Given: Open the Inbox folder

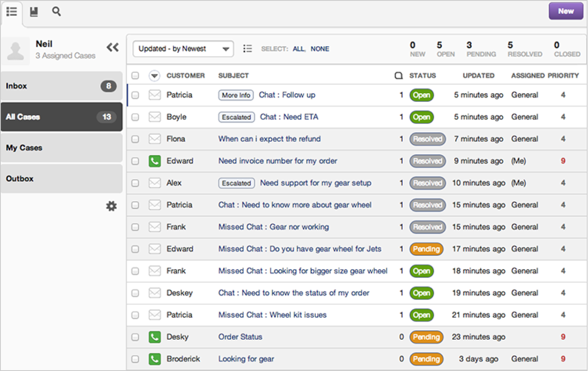Looking at the screenshot, I should click(x=61, y=86).
